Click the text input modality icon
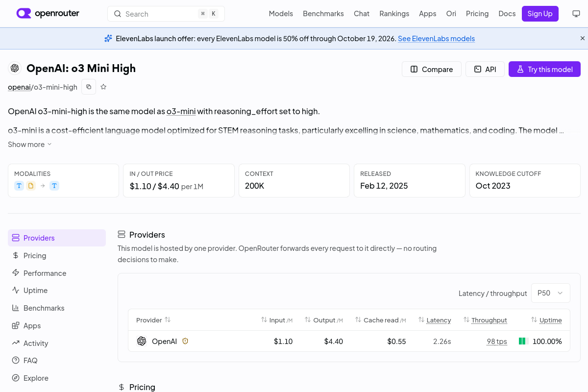588x392 pixels. pyautogui.click(x=19, y=186)
